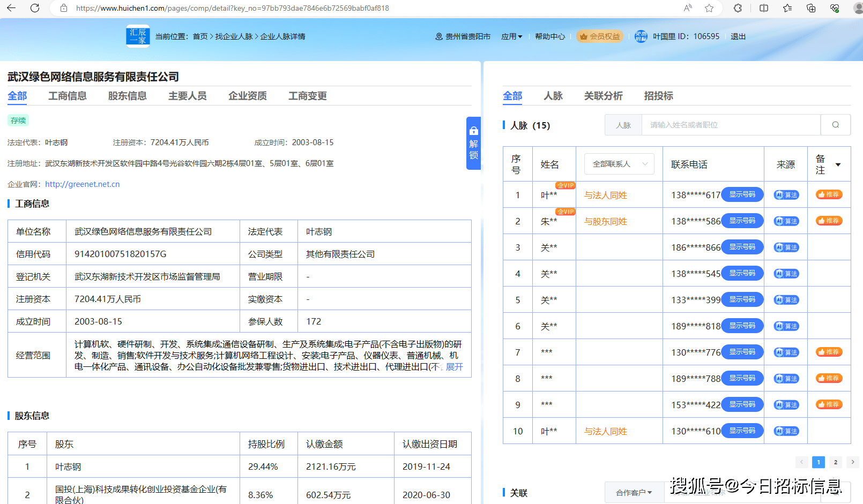Toggle the split screen icon in browser toolbar
Viewport: 863px width, 504px height.
(x=764, y=8)
